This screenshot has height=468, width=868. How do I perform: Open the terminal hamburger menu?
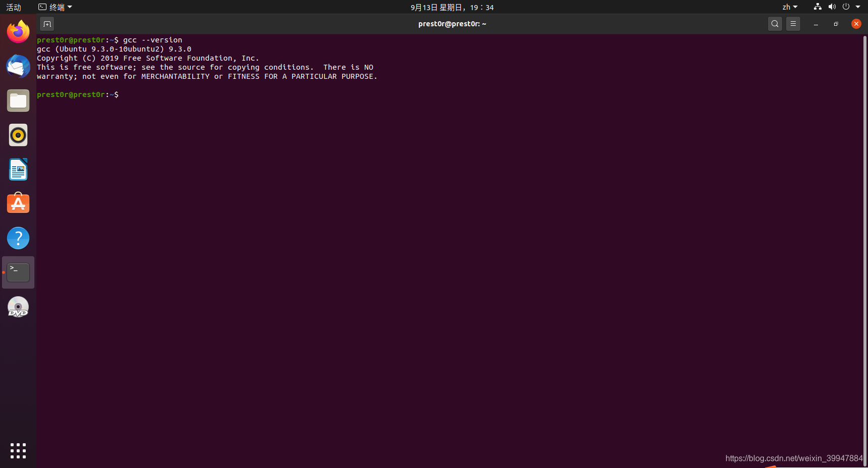pos(793,24)
